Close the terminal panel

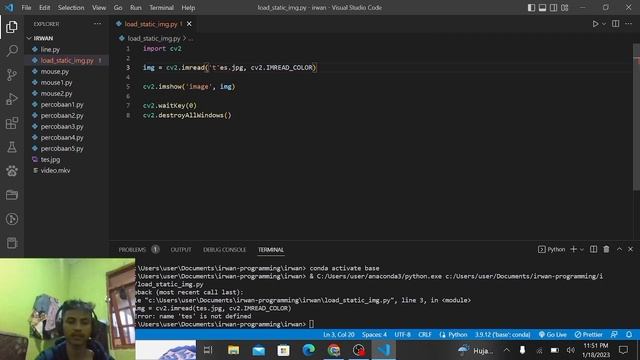point(631,249)
